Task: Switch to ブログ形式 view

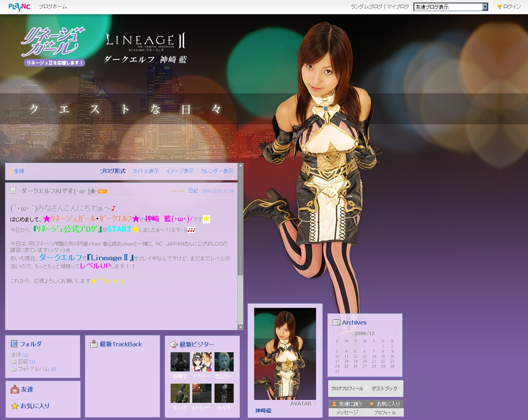Action: pyautogui.click(x=112, y=171)
